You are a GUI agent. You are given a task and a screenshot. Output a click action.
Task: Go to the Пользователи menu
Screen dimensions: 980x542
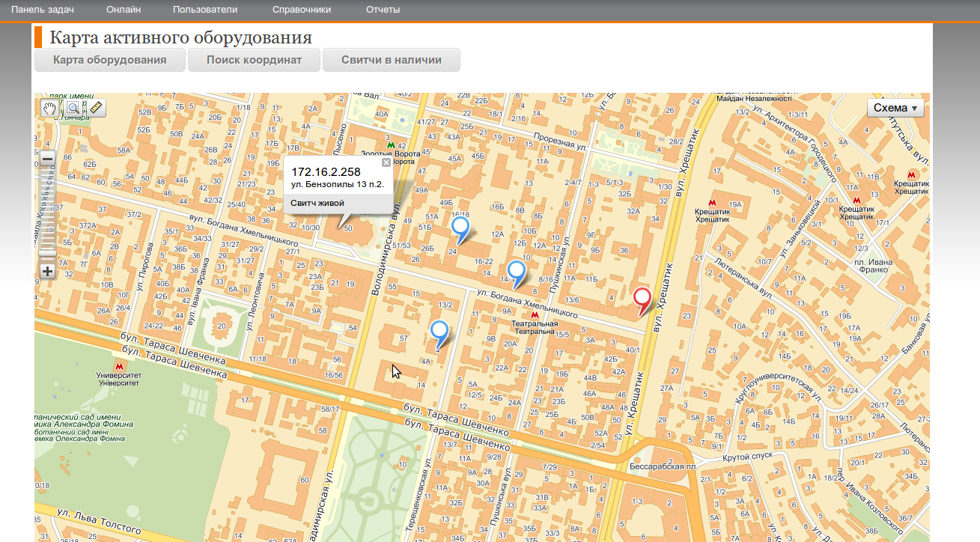pos(205,10)
